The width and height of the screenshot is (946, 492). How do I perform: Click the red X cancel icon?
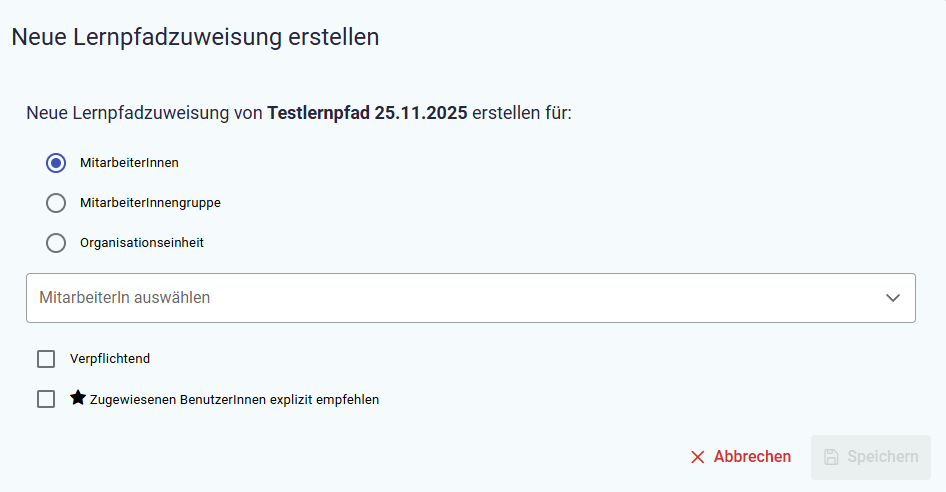coord(698,457)
